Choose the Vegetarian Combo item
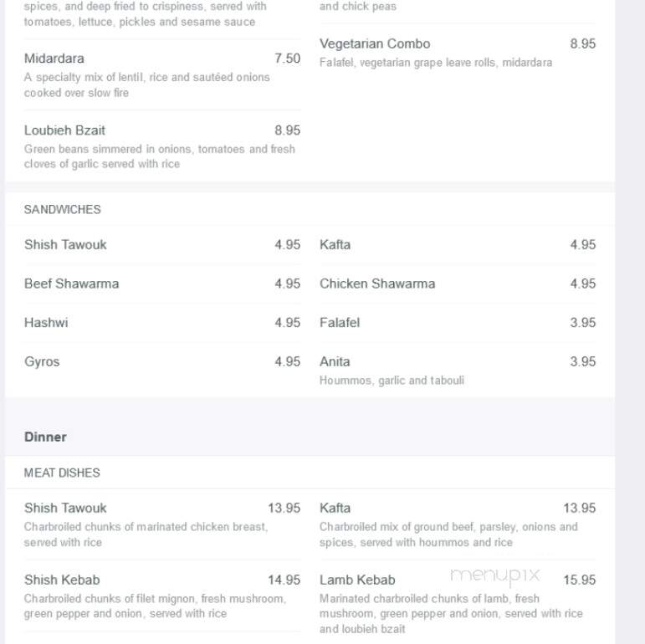 [x=458, y=53]
